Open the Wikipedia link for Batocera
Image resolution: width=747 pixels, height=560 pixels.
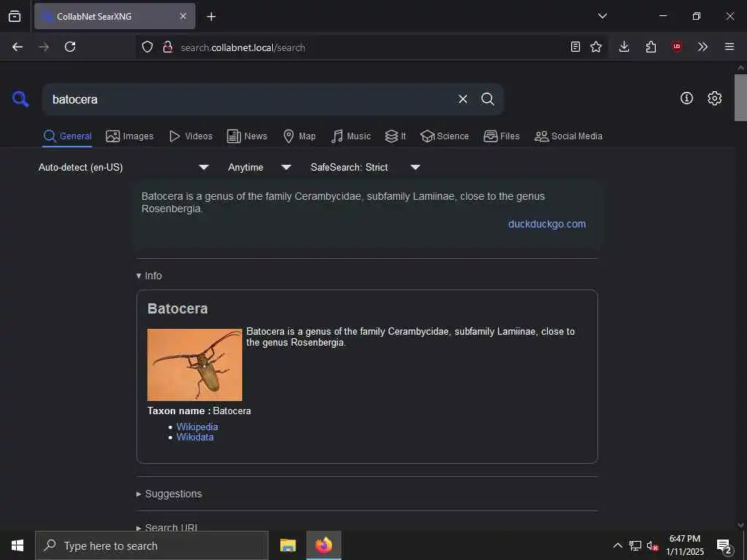point(197,427)
